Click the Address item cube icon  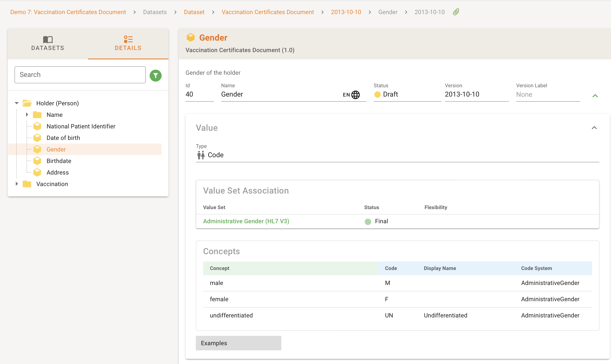pos(37,172)
